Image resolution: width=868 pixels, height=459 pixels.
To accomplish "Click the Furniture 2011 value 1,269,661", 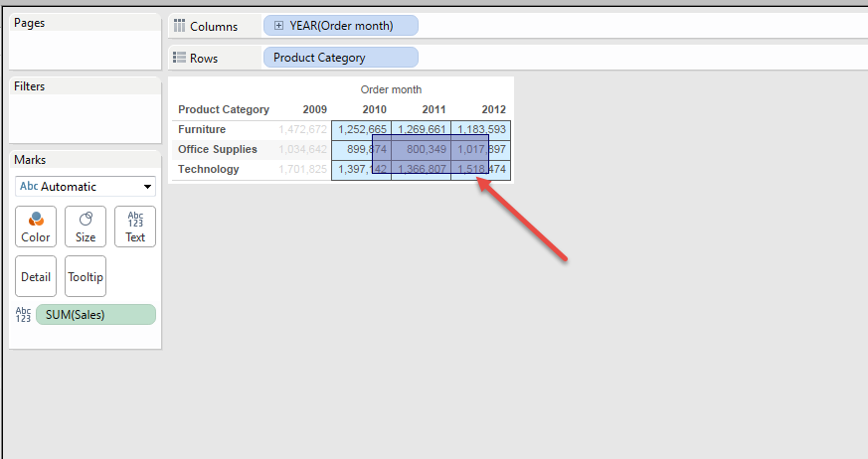I will (422, 129).
